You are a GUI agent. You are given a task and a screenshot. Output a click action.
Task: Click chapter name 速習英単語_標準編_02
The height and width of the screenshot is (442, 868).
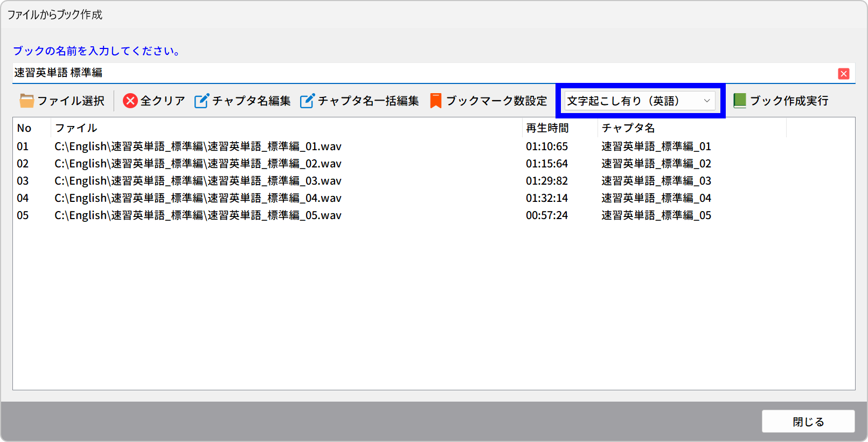click(x=656, y=164)
